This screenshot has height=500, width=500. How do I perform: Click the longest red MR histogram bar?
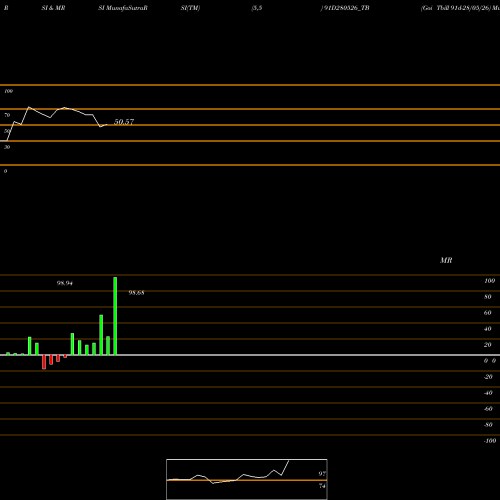(44, 362)
